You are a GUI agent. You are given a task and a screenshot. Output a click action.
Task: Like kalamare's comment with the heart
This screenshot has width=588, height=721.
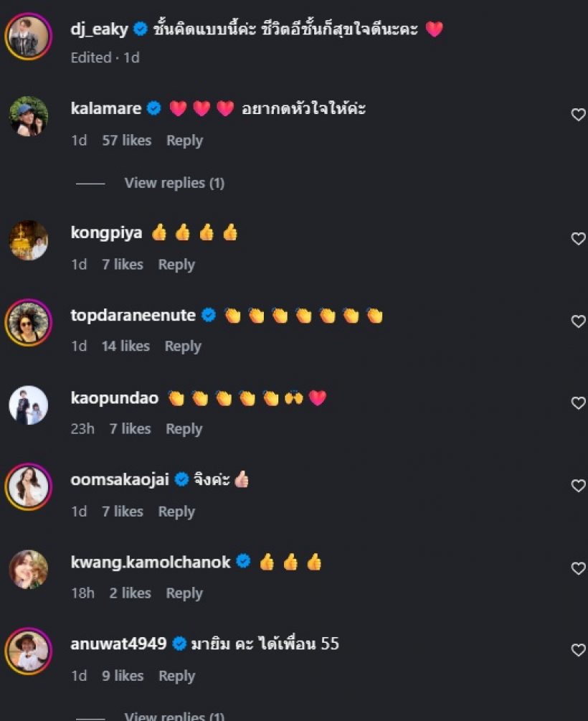[578, 115]
